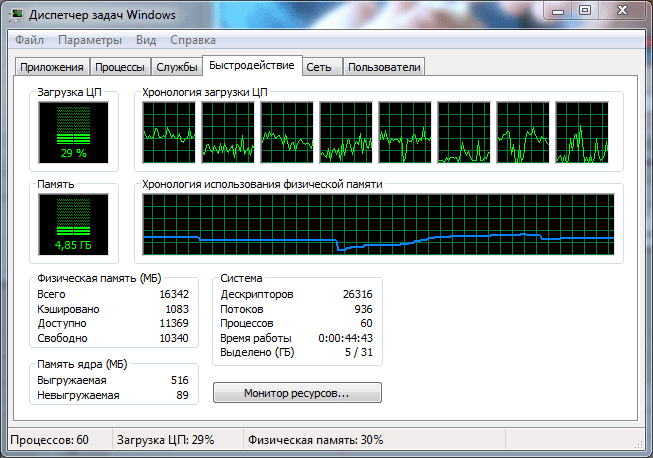The width and height of the screenshot is (653, 458).
Task: Click the resize grip in status bar corner
Action: 639,444
